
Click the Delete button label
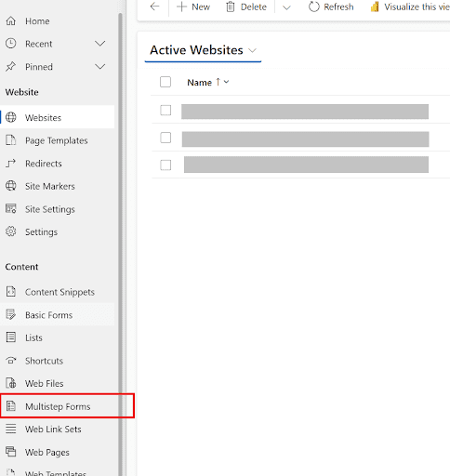tap(254, 7)
